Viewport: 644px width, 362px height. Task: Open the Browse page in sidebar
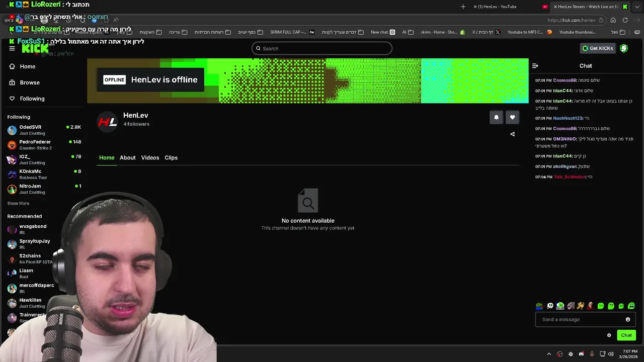pos(24,82)
